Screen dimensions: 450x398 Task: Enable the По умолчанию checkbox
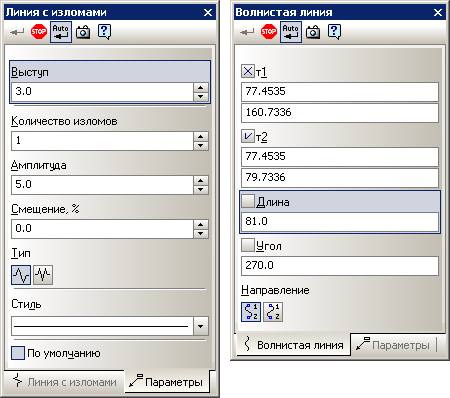click(x=18, y=353)
